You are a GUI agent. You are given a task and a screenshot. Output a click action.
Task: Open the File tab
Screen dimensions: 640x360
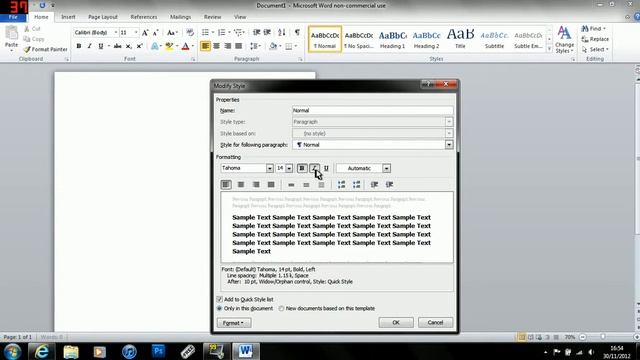click(x=13, y=17)
